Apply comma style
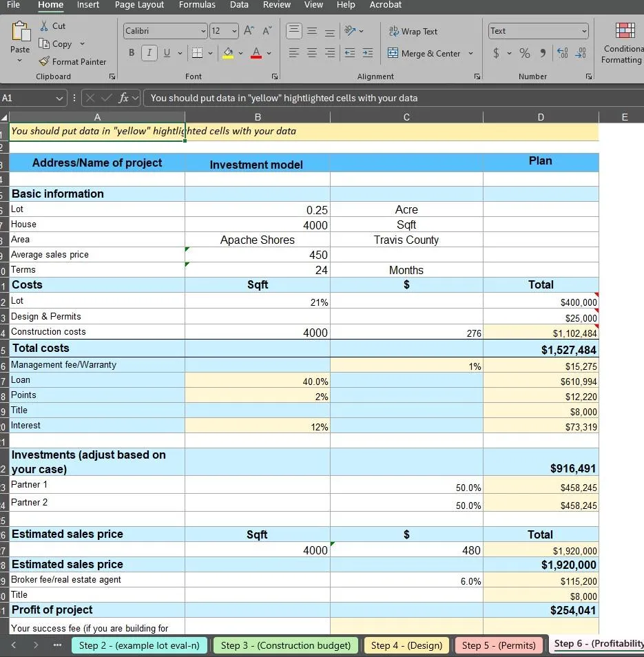Image resolution: width=644 pixels, height=657 pixels. [x=543, y=53]
